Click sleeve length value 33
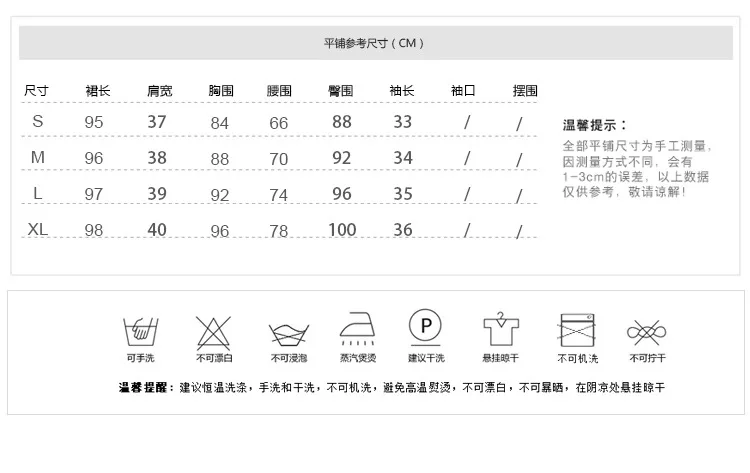The height and width of the screenshot is (473, 750). 403,121
